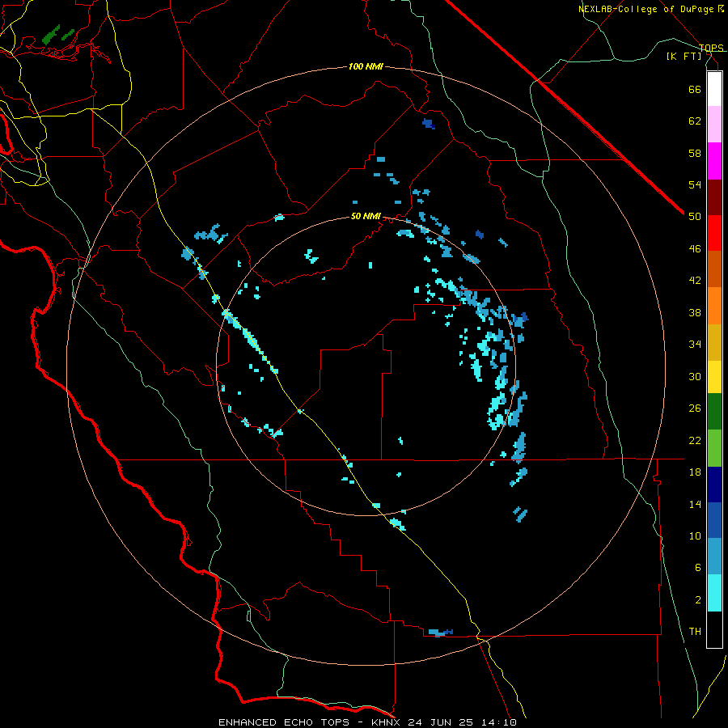Click the 30 value on the scale
The width and height of the screenshot is (728, 728).
(x=695, y=376)
